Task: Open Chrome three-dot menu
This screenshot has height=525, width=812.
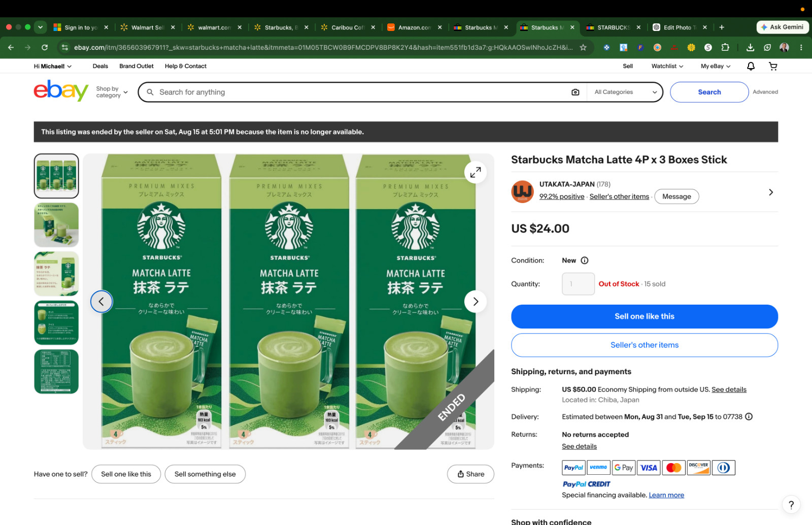Action: [x=801, y=47]
